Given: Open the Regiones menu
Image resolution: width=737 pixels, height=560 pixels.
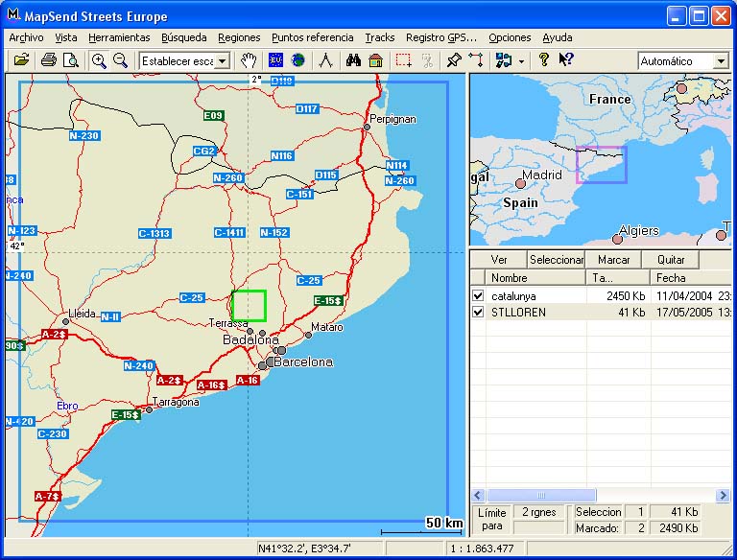Looking at the screenshot, I should (239, 37).
